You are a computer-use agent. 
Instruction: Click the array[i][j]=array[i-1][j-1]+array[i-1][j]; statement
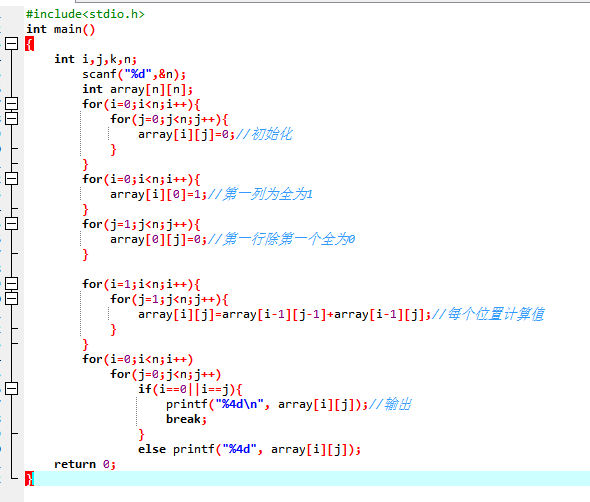284,314
